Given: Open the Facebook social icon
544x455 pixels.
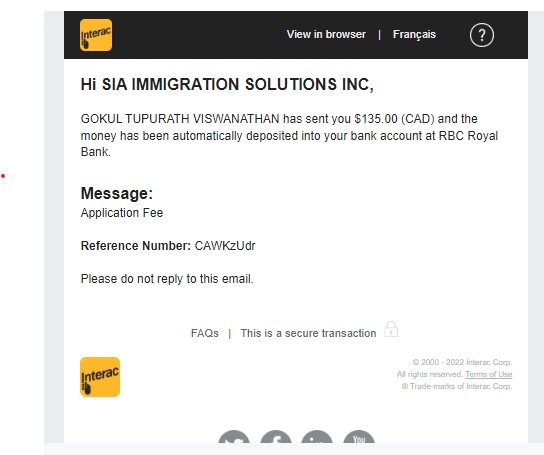Looking at the screenshot, I should click(x=276, y=436).
